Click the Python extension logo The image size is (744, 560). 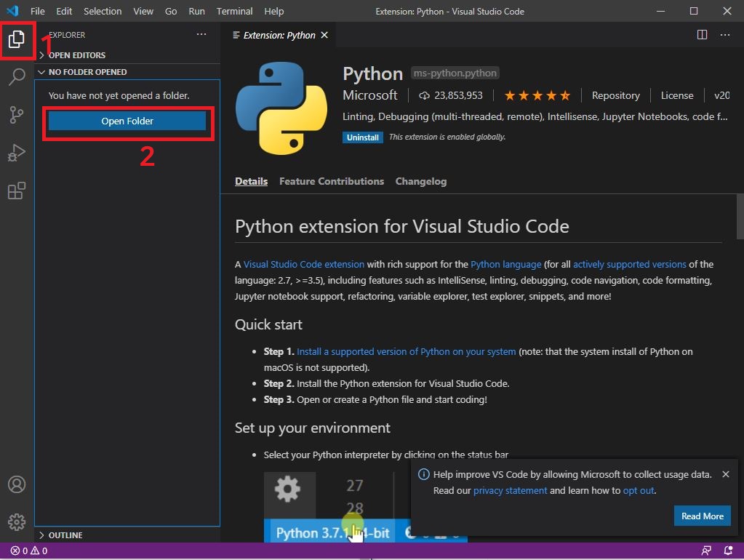281,108
